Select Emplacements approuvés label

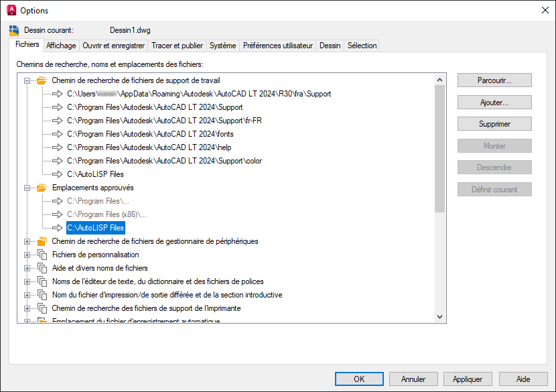pyautogui.click(x=93, y=188)
